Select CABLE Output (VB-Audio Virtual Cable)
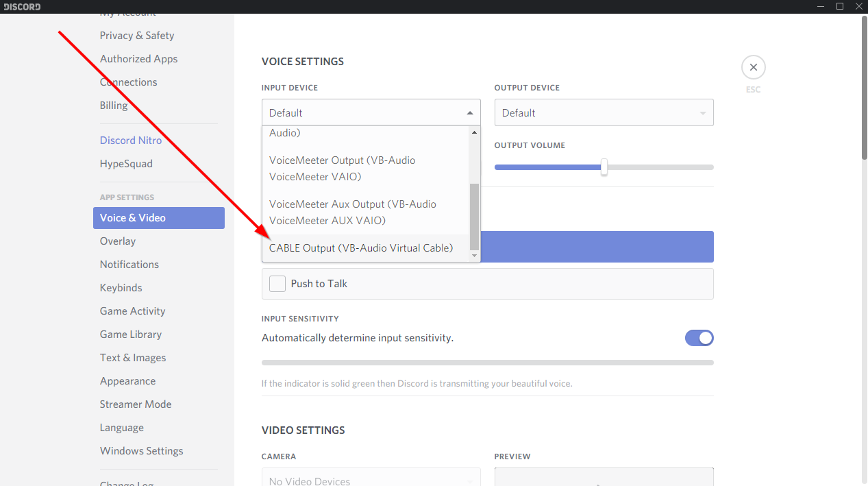 [361, 248]
